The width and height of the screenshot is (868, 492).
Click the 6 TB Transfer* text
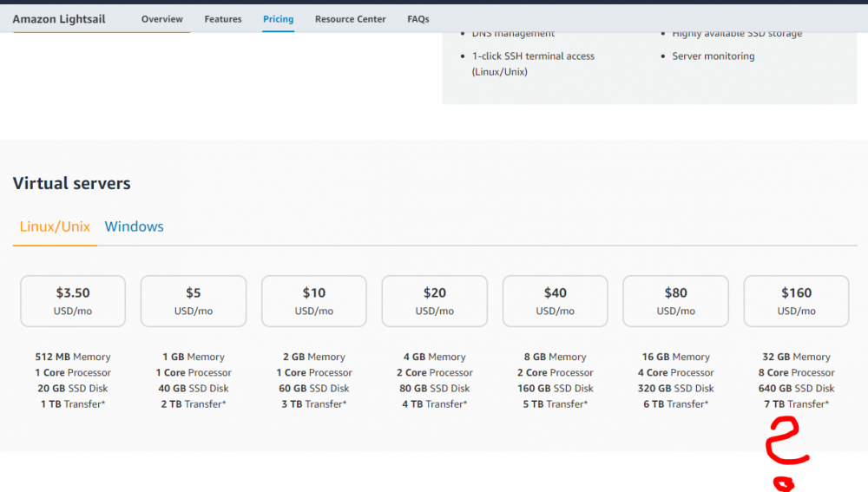(x=675, y=404)
